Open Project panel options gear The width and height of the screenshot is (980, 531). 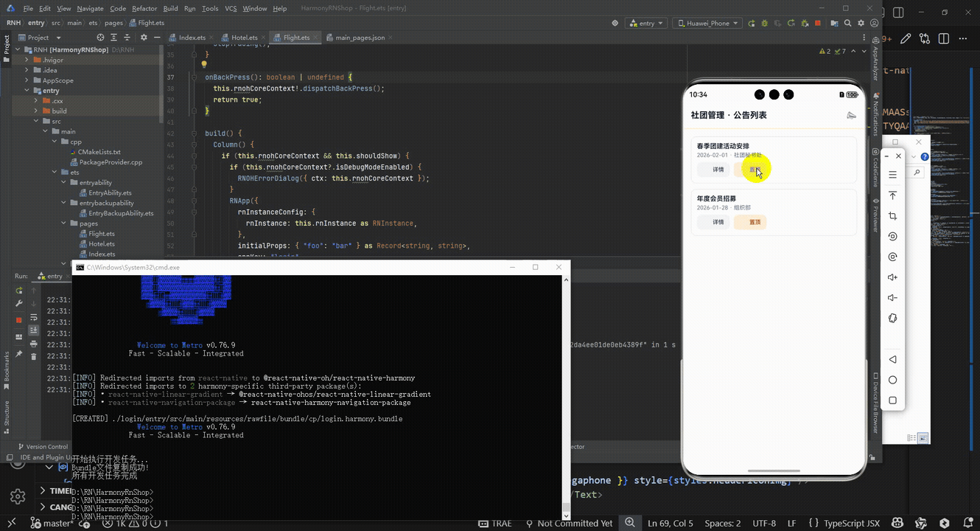click(144, 38)
